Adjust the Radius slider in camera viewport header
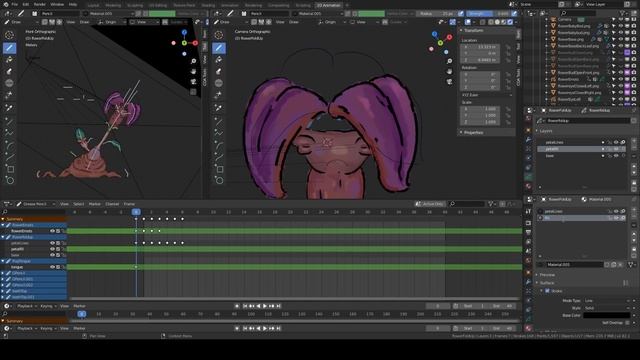Screen dimensions: 640x360 (436, 13)
